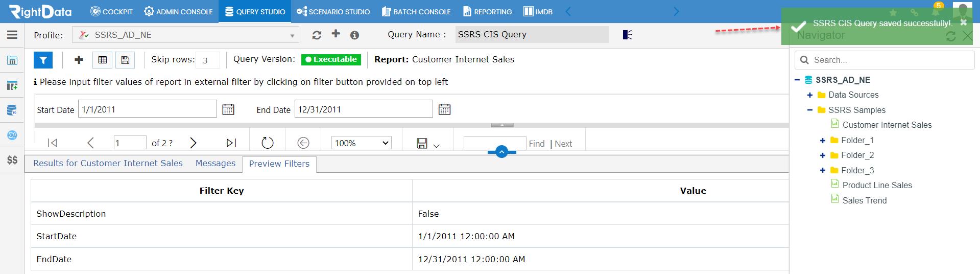Image resolution: width=980 pixels, height=274 pixels.
Task: Select the Preview Filters tab
Action: tap(279, 164)
